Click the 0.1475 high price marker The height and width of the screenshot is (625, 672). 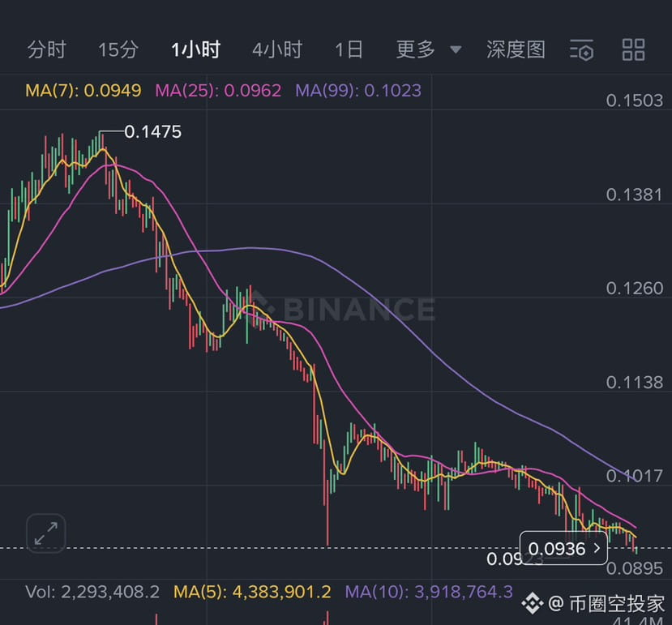pos(152,131)
